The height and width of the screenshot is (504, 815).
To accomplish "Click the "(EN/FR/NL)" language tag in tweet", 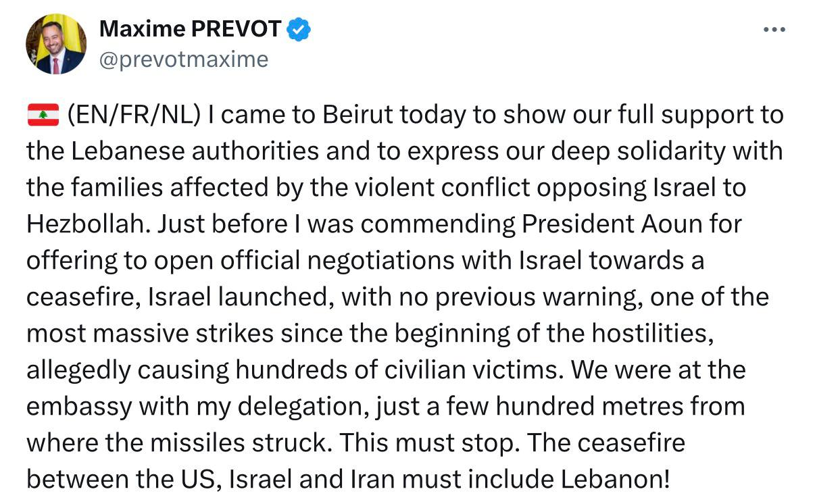I will point(134,116).
